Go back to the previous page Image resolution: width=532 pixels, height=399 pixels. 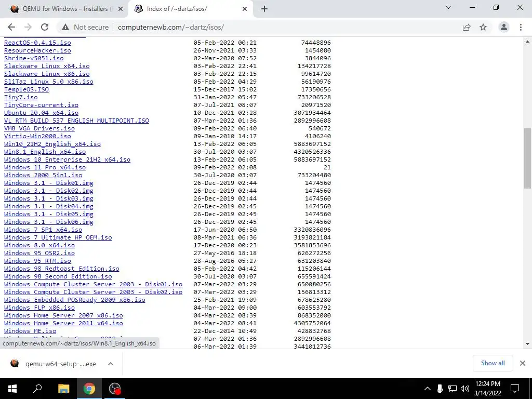coord(11,27)
